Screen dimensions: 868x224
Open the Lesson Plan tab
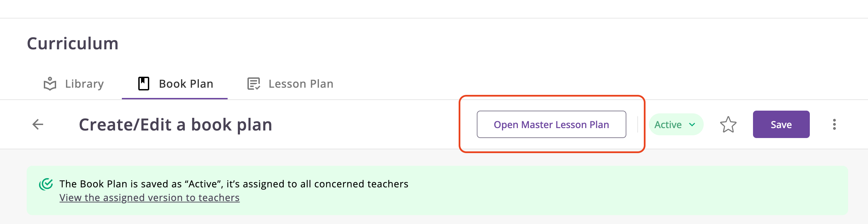(x=301, y=84)
